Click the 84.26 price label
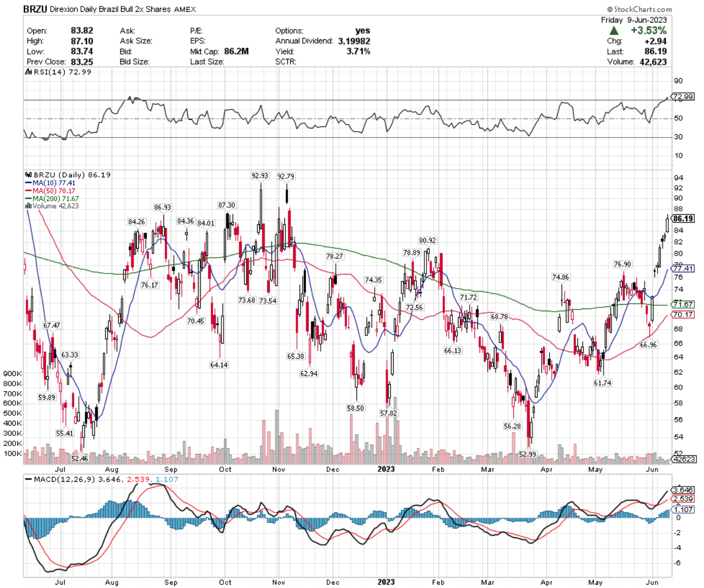This screenshot has width=704, height=588. (x=137, y=222)
